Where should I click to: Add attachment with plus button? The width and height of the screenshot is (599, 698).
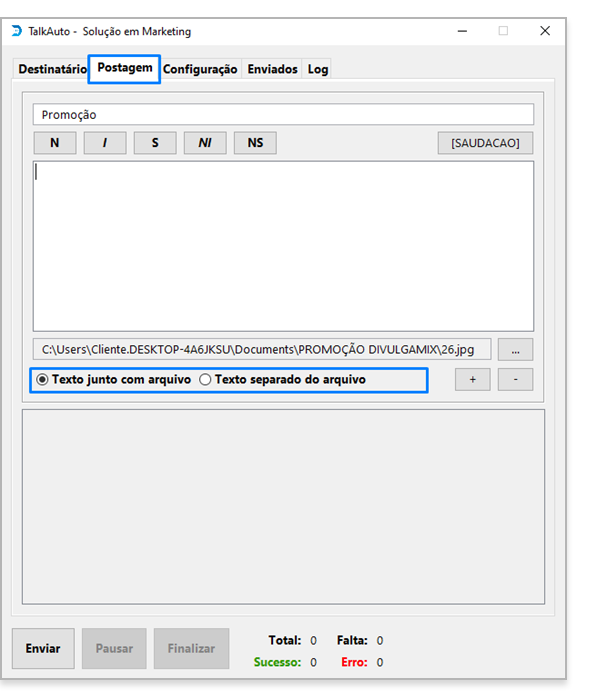click(473, 380)
